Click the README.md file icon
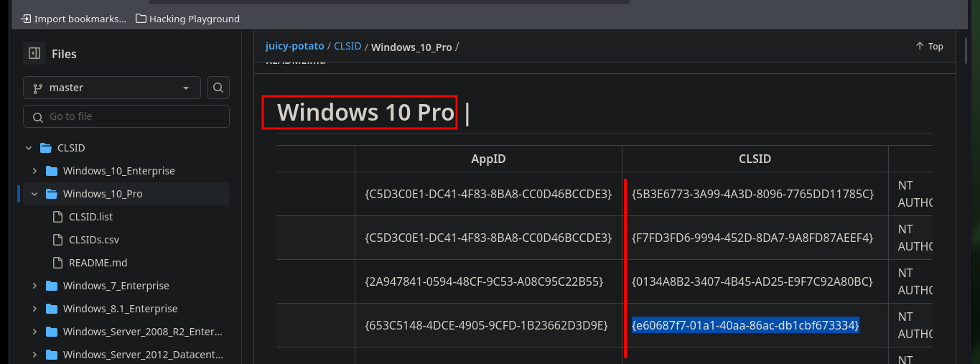 coord(57,263)
